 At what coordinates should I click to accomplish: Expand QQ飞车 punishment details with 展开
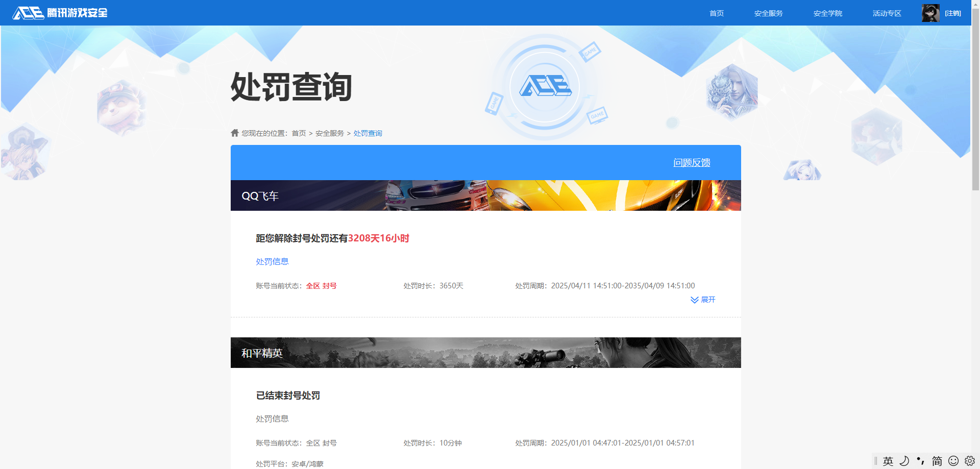[703, 300]
